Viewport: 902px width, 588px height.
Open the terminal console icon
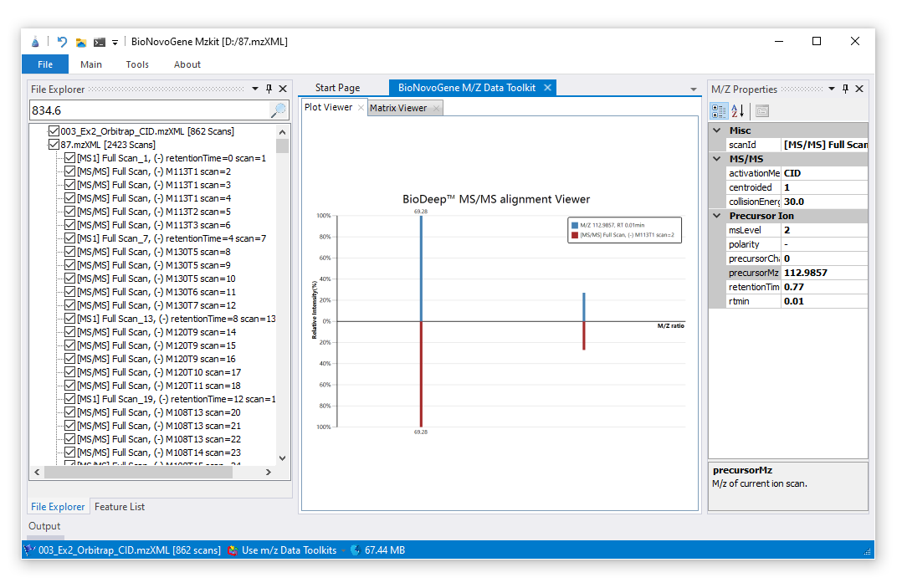pos(100,42)
